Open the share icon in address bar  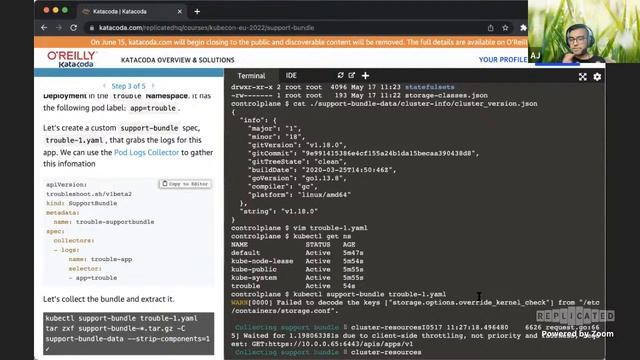tap(490, 28)
